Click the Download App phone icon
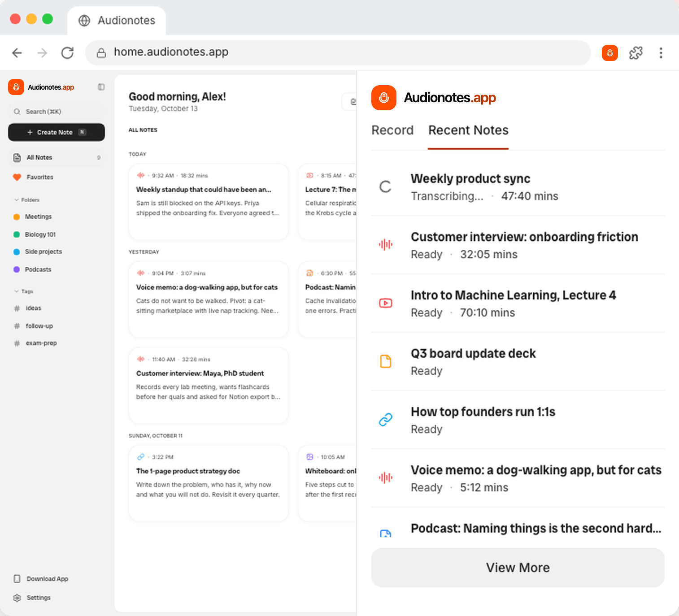The width and height of the screenshot is (679, 616). tap(17, 579)
